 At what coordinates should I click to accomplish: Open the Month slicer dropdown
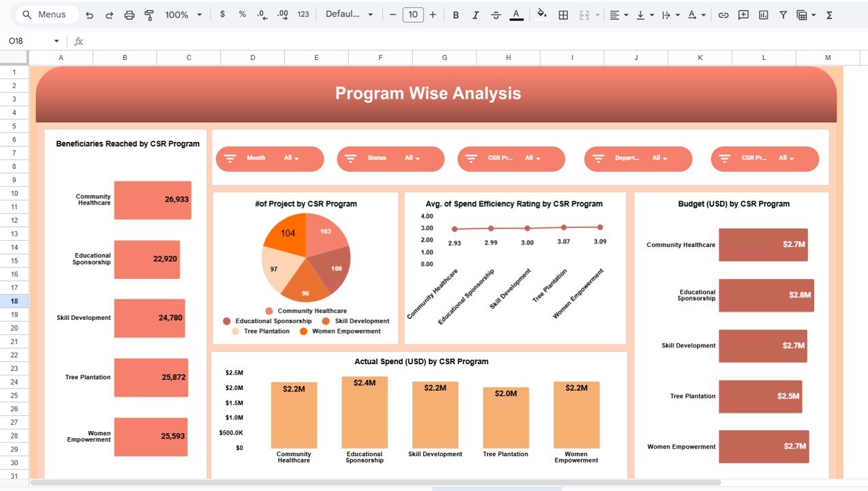[x=295, y=158]
